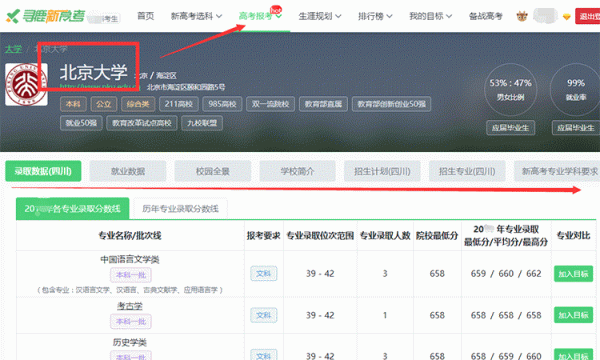Add 考古学 to targets via 加入目标
This screenshot has width=600, height=360.
click(573, 315)
